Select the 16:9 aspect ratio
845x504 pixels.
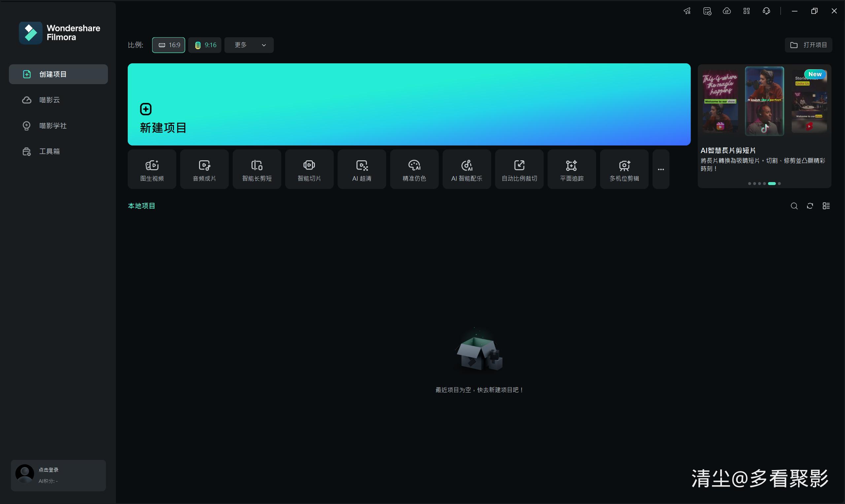tap(169, 45)
